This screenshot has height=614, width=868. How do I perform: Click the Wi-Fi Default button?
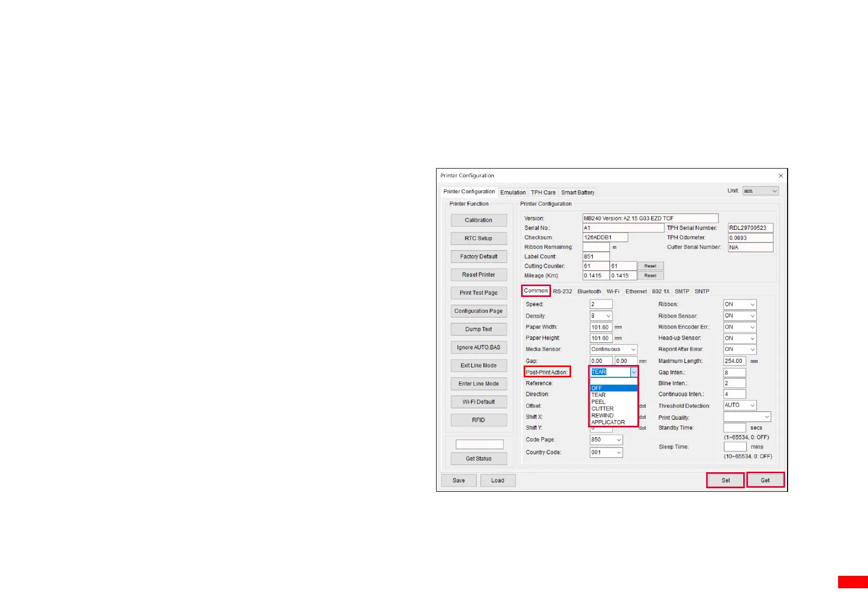[x=478, y=402]
